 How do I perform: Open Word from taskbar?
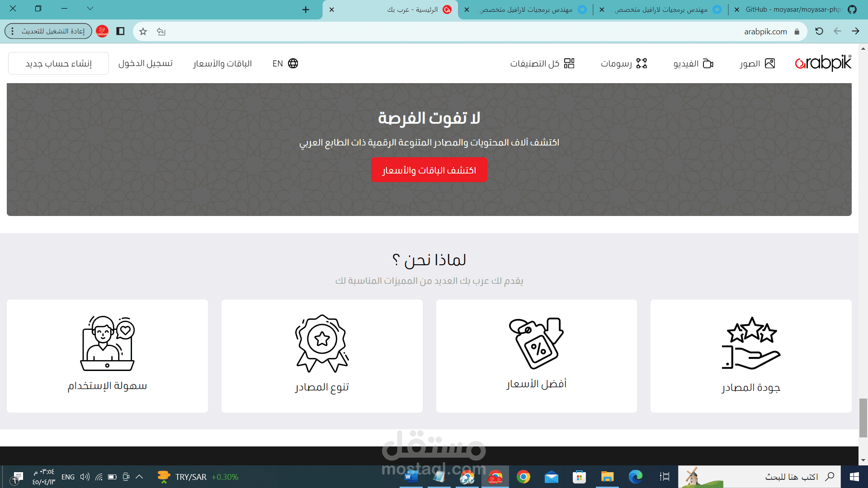click(411, 477)
